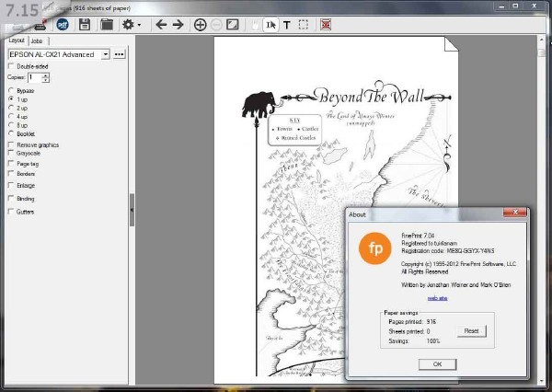The height and width of the screenshot is (392, 552).
Task: Select the 2 up layout option
Action: point(12,108)
